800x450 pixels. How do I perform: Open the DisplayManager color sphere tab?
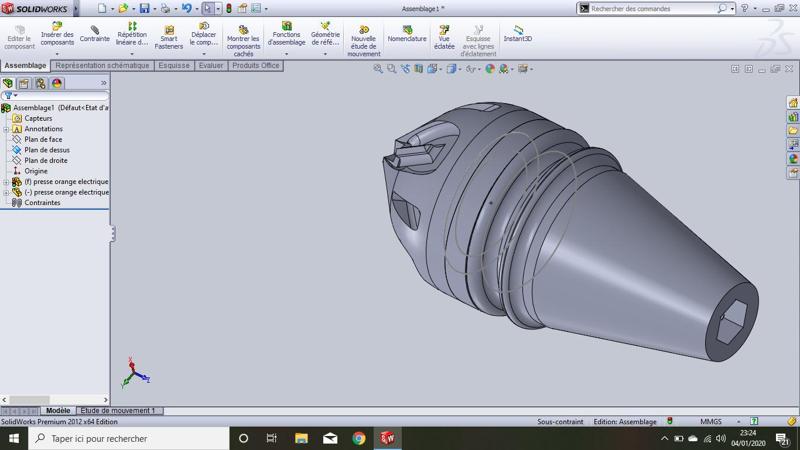[x=57, y=84]
